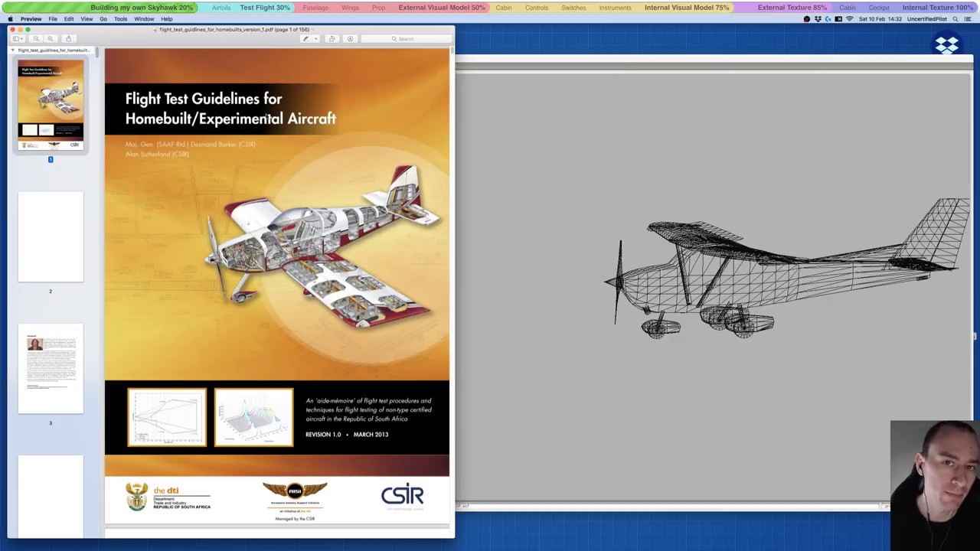The width and height of the screenshot is (980, 551).
Task: Open the Edit menu
Action: point(69,18)
